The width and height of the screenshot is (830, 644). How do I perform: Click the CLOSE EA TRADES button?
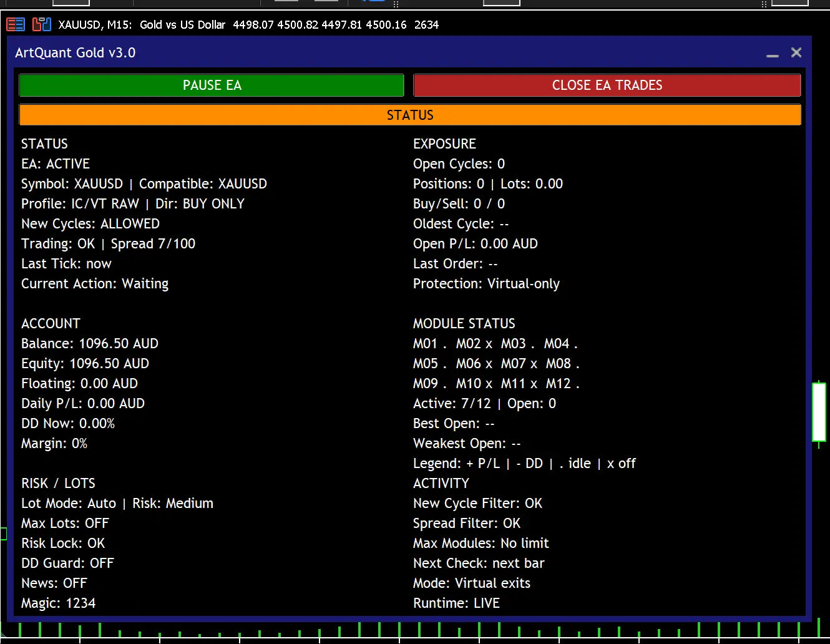pos(607,85)
